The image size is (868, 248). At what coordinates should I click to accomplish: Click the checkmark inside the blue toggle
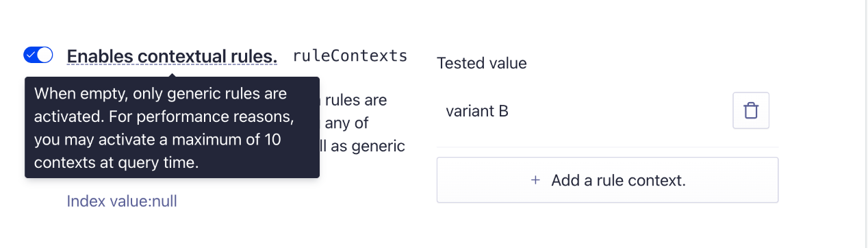coord(31,55)
